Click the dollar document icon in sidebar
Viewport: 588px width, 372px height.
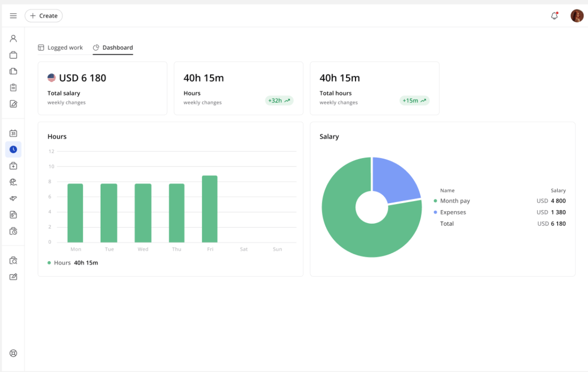point(13,215)
